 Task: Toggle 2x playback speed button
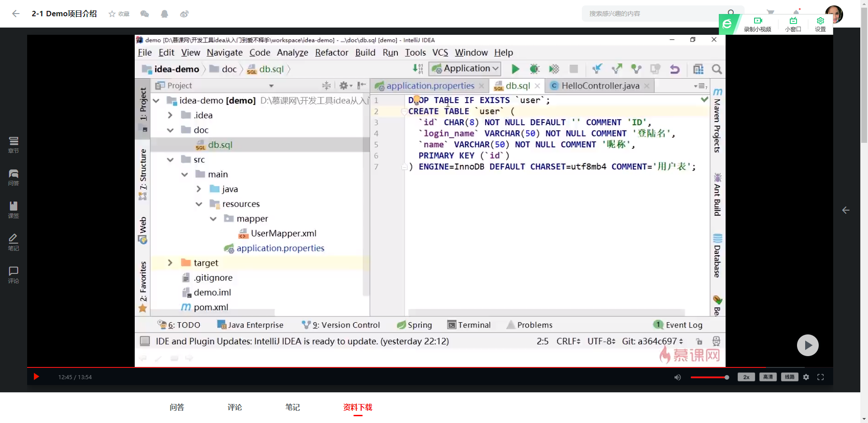coord(746,377)
